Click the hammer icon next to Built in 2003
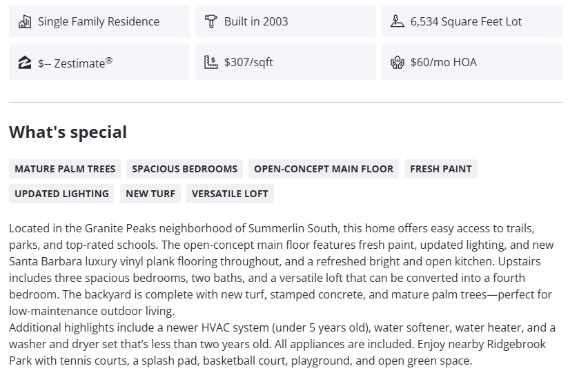The height and width of the screenshot is (375, 588). (210, 22)
